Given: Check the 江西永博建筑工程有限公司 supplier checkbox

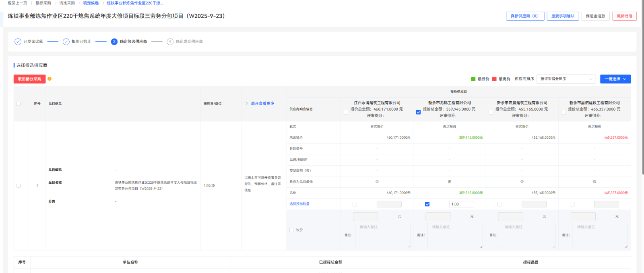Looking at the screenshot, I should 346,112.
